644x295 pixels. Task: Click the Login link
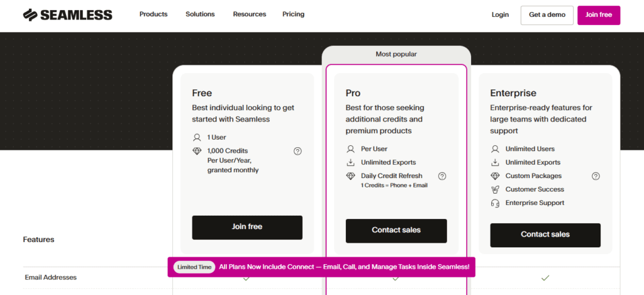click(500, 15)
